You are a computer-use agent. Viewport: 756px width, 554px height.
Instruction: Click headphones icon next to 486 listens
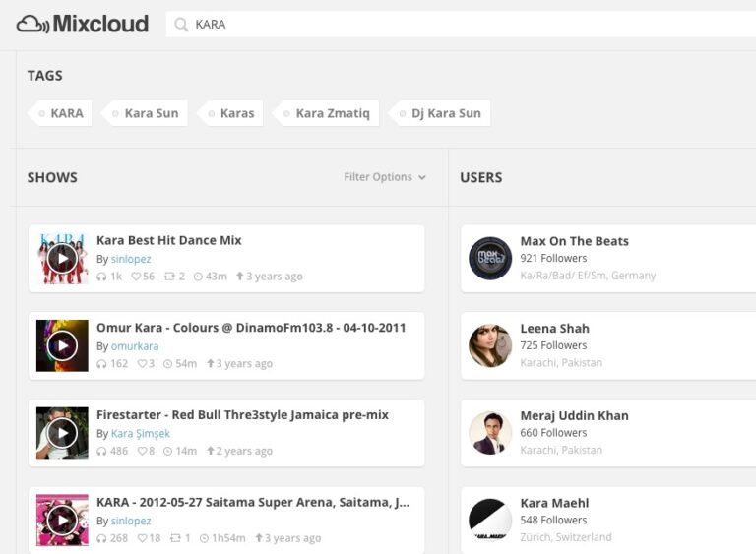pos(101,452)
